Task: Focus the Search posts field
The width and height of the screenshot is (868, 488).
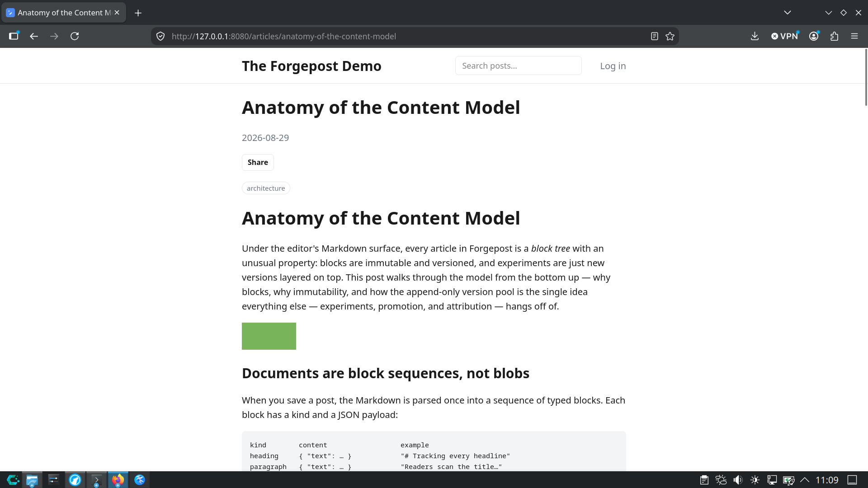Action: pos(518,66)
